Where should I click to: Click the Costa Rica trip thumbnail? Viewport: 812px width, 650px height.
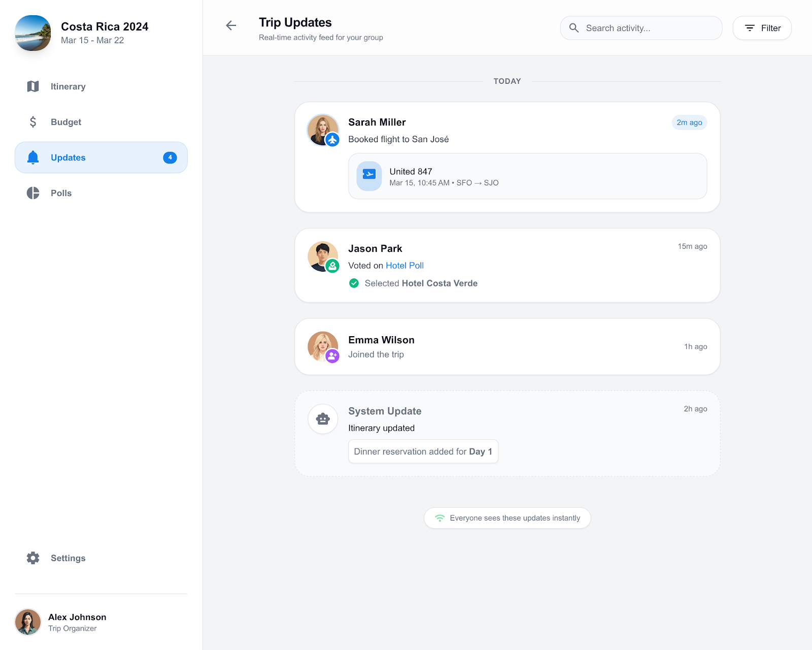tap(33, 33)
